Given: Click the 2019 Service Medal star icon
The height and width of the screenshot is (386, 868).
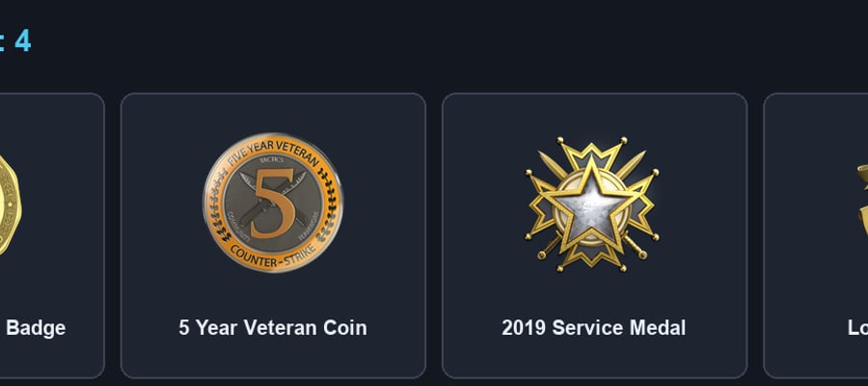Looking at the screenshot, I should click(x=592, y=205).
